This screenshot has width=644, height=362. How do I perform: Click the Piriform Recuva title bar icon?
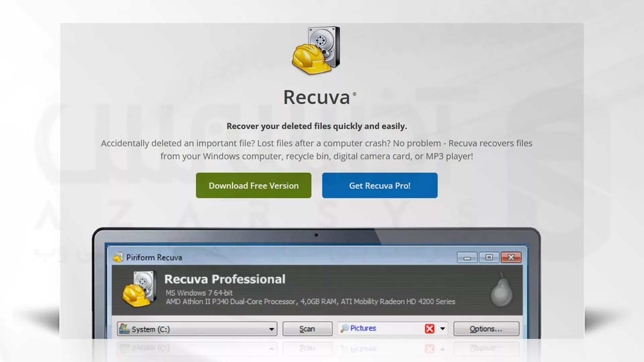click(118, 257)
